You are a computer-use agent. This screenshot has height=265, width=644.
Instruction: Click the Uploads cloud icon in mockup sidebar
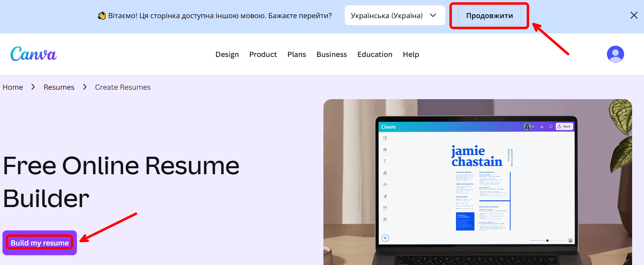[x=385, y=184]
